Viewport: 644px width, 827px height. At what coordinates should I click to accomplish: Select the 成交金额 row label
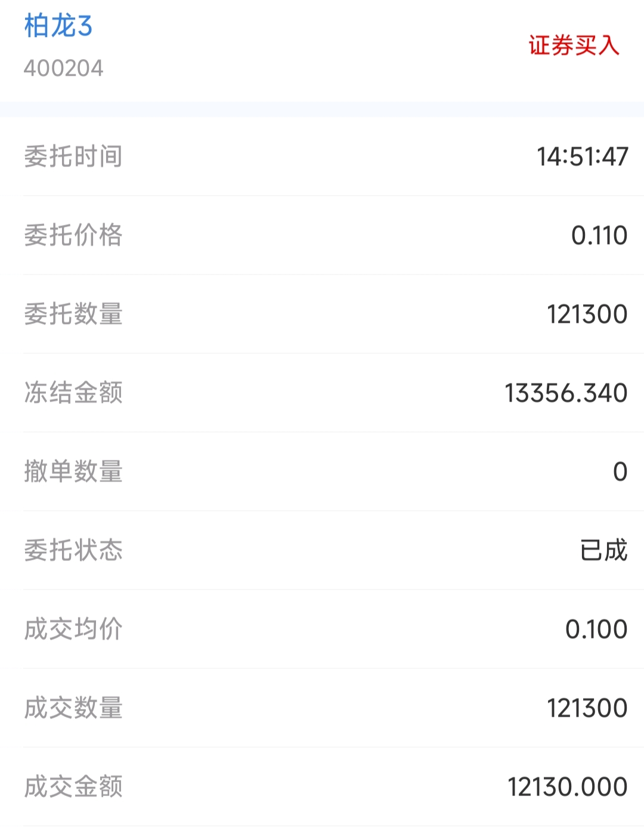click(x=73, y=786)
